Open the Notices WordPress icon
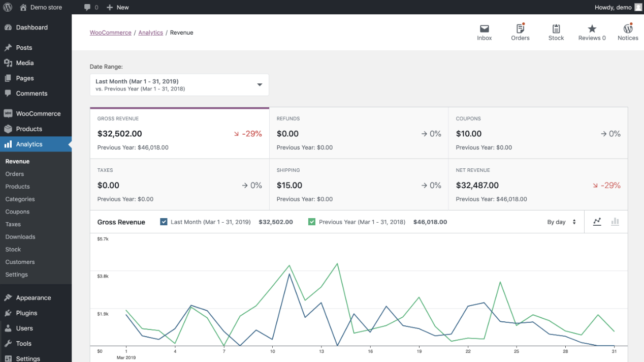 coord(628,32)
